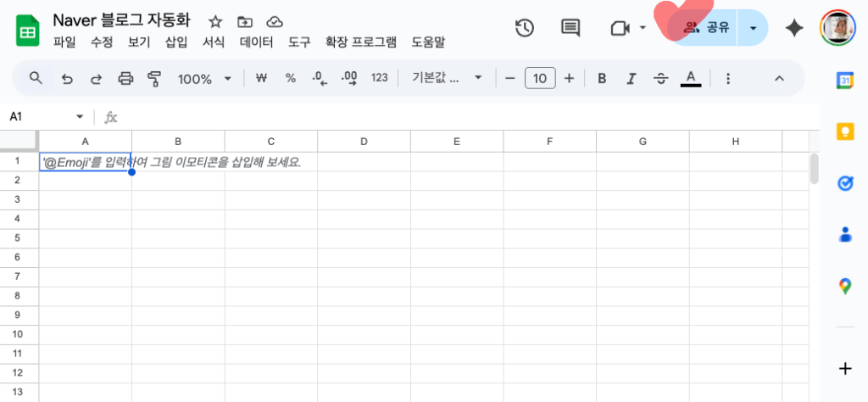The width and height of the screenshot is (868, 402).
Task: Click the print icon in toolbar
Action: coord(125,78)
